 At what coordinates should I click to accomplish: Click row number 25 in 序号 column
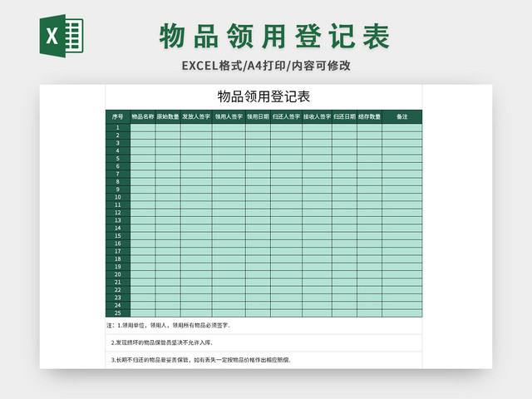(118, 313)
